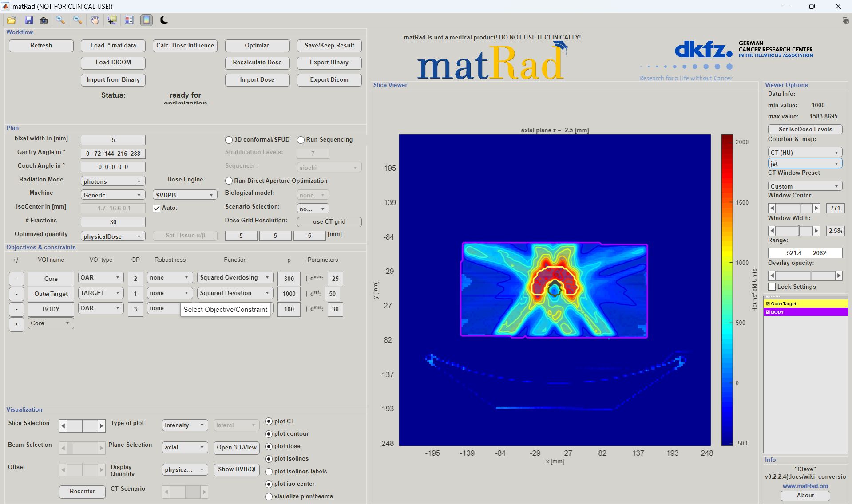Click Set IsoDose Levels button

coord(805,130)
